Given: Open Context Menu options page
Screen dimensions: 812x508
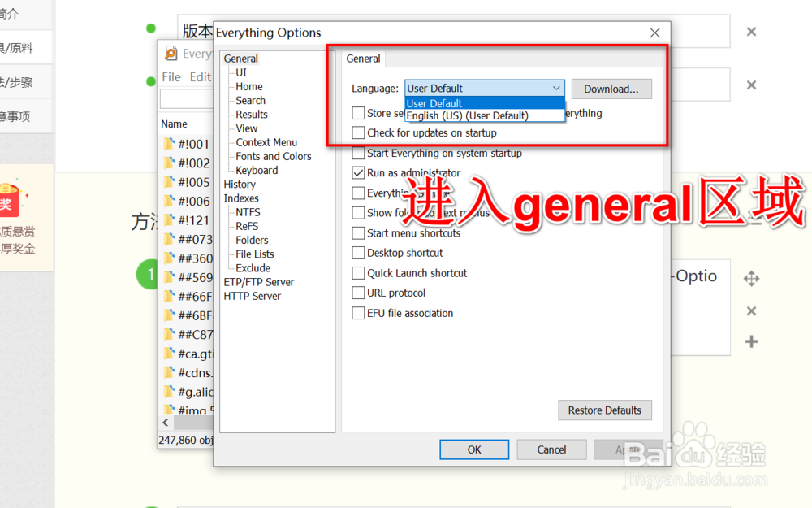Looking at the screenshot, I should (x=266, y=142).
